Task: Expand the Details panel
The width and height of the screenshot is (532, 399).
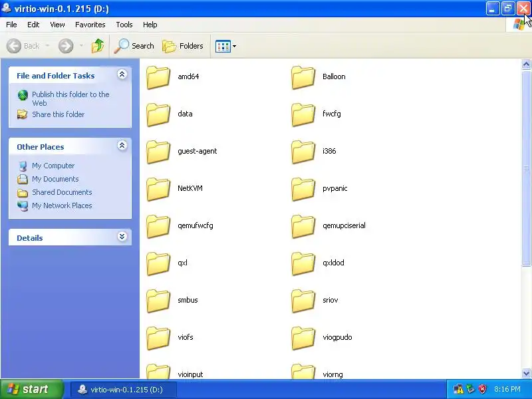Action: coord(122,237)
